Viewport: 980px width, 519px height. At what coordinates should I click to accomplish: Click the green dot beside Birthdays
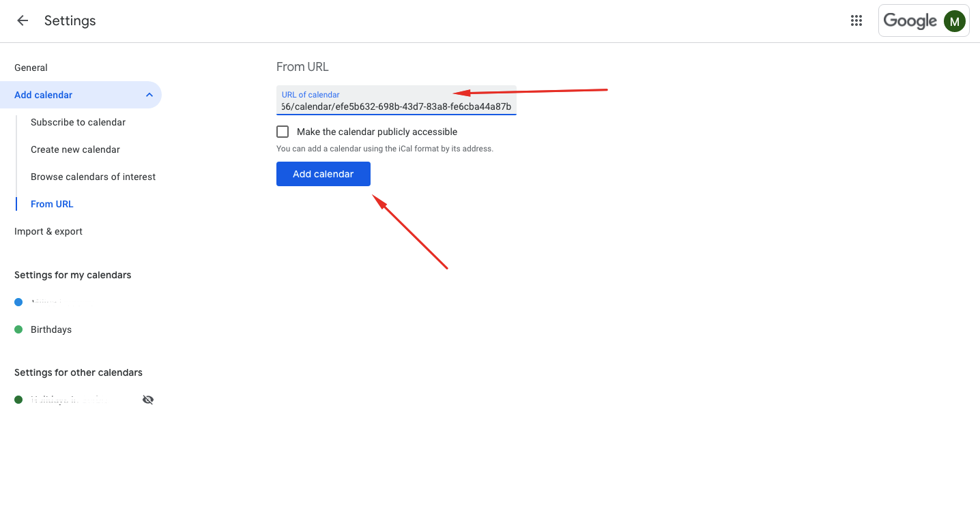(18, 329)
